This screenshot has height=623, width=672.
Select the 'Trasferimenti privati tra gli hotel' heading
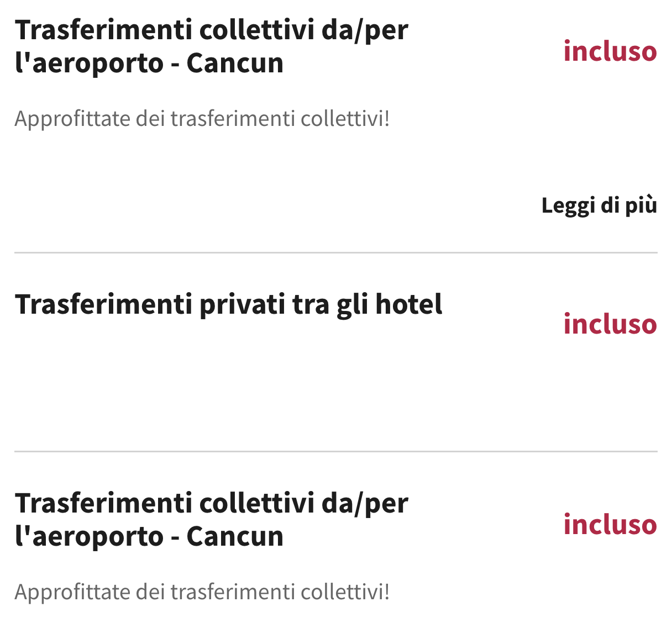click(229, 304)
